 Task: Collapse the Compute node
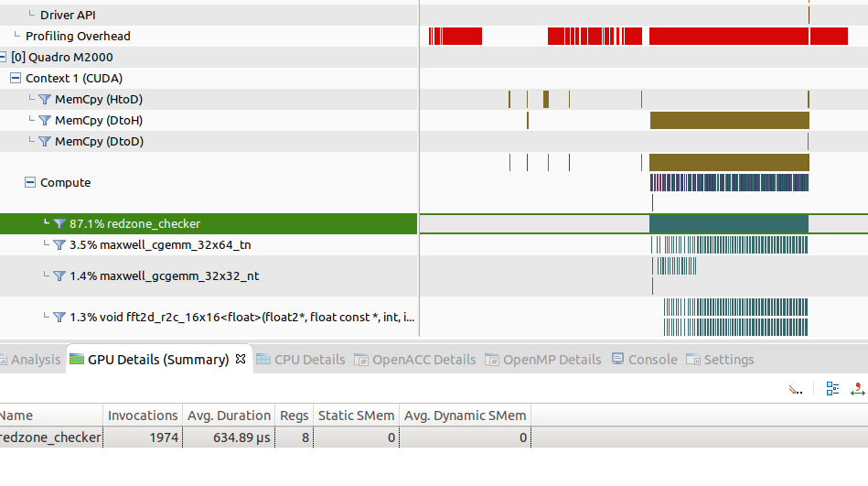pos(30,182)
